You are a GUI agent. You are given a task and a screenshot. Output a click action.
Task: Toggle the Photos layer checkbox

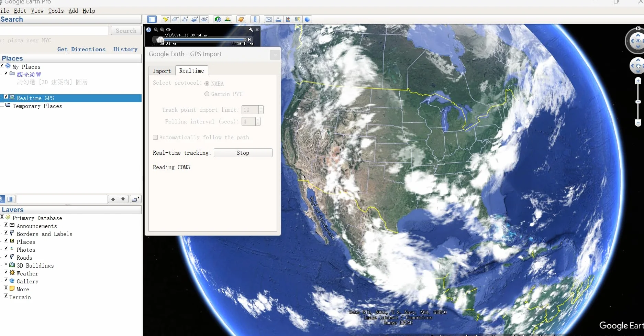pos(6,248)
